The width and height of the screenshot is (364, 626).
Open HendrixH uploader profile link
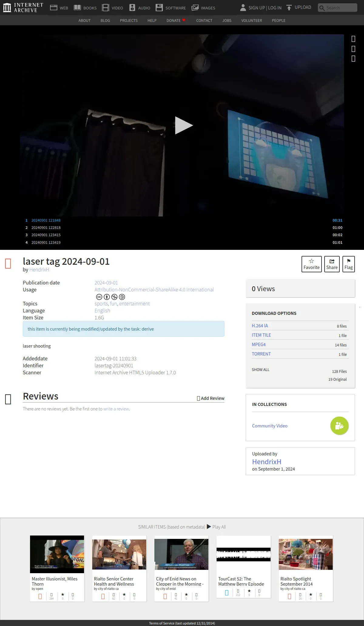[x=267, y=462]
